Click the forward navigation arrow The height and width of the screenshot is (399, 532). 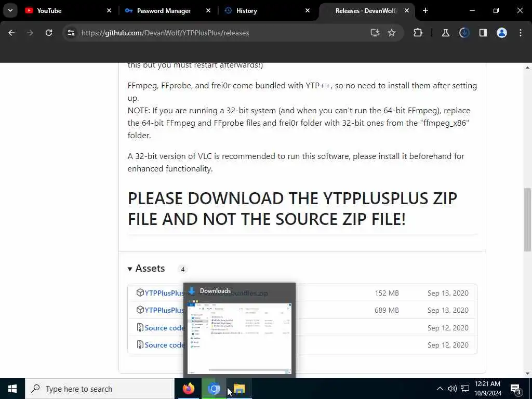point(30,33)
